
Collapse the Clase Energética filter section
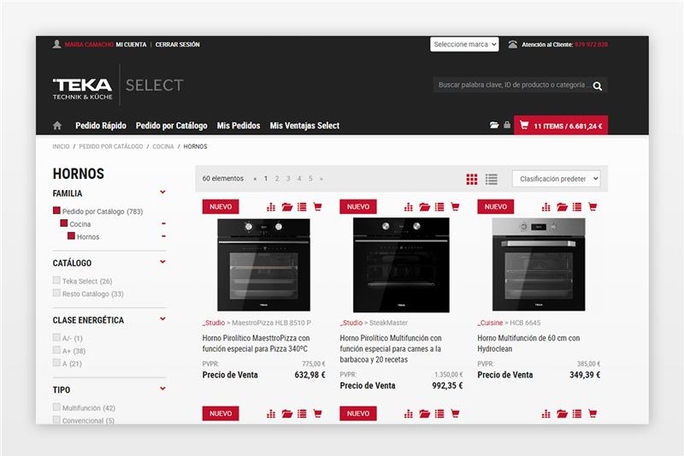pyautogui.click(x=163, y=319)
